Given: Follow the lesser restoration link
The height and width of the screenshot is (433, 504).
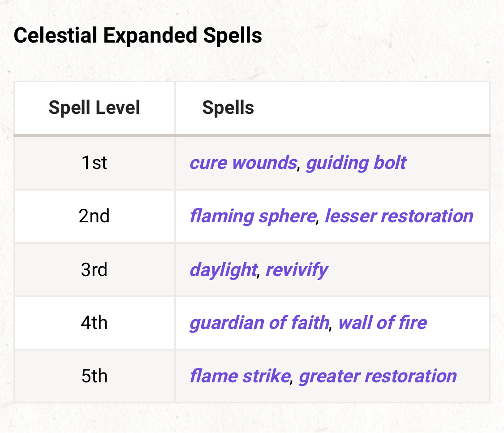Looking at the screenshot, I should [x=399, y=216].
